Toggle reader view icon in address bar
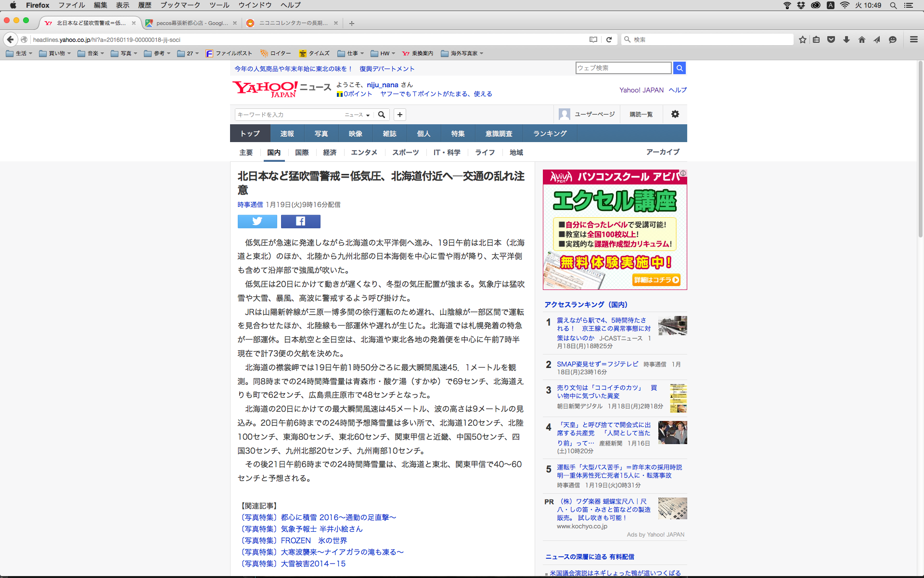Viewport: 924px width, 578px height. tap(593, 39)
